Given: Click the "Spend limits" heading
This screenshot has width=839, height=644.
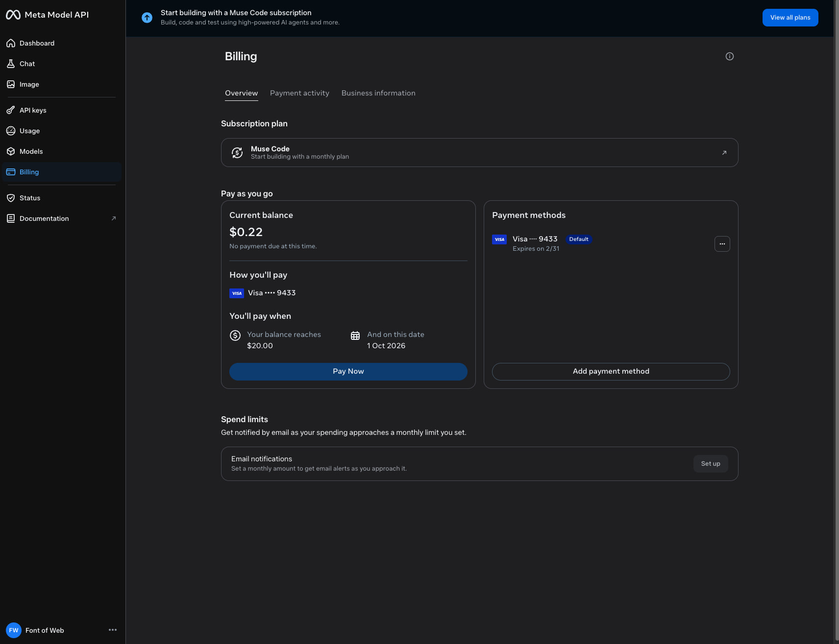Looking at the screenshot, I should pos(245,420).
